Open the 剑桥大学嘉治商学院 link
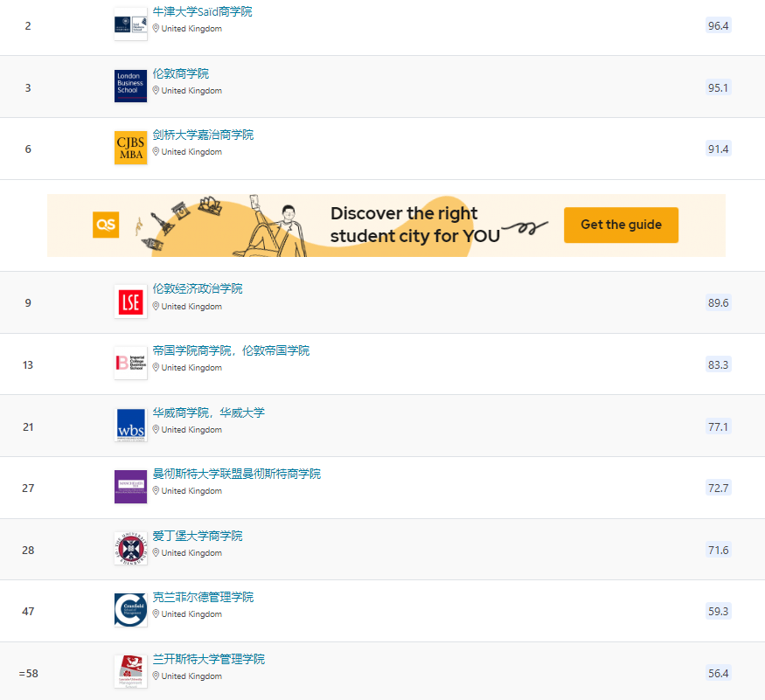 203,135
